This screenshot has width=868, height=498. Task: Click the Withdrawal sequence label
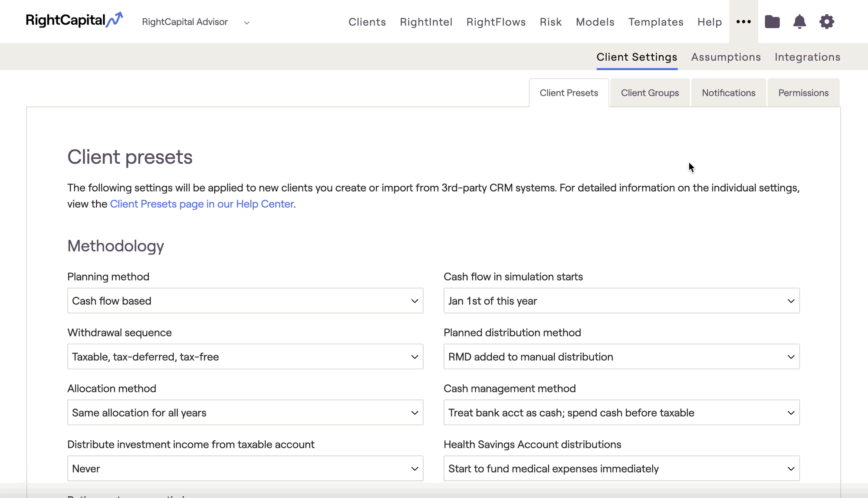click(x=119, y=333)
